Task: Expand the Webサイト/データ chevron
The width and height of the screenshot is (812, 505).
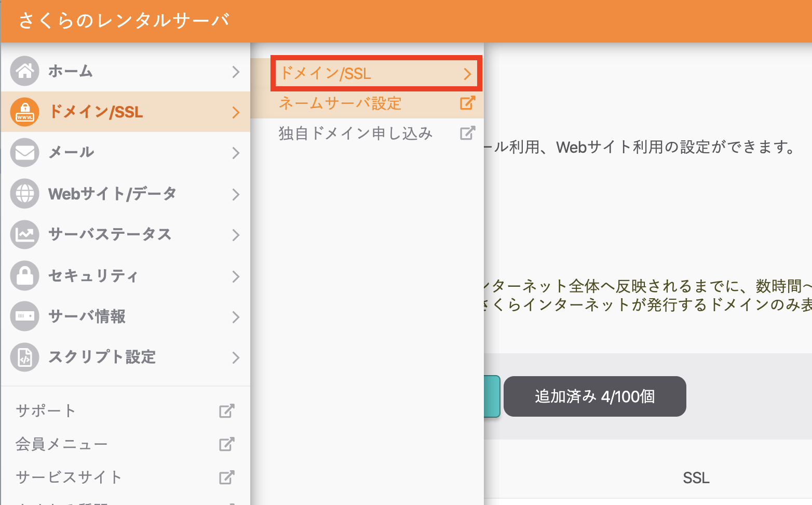Action: 236,194
